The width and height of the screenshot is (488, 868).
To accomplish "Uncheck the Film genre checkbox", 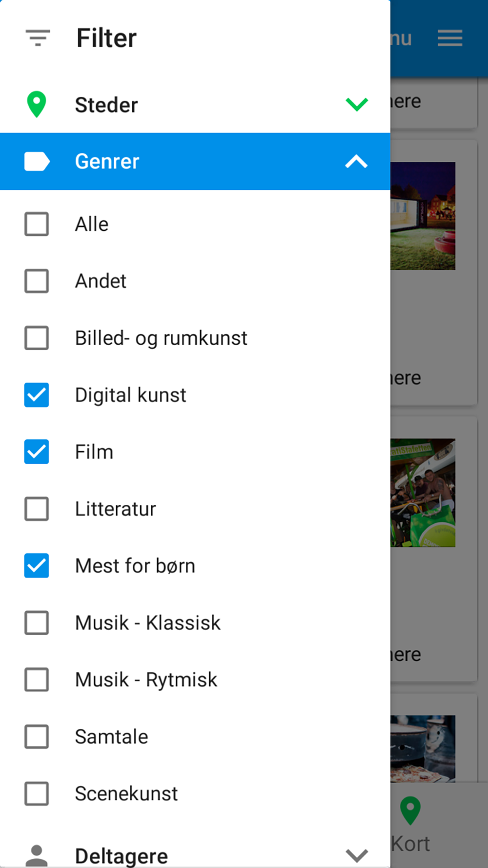I will pos(37,452).
